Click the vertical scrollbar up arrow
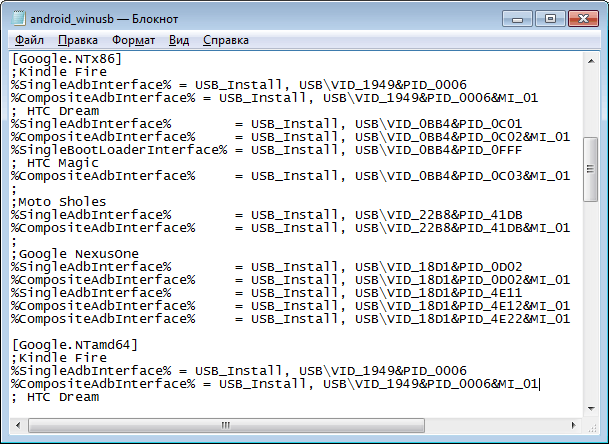 point(591,61)
